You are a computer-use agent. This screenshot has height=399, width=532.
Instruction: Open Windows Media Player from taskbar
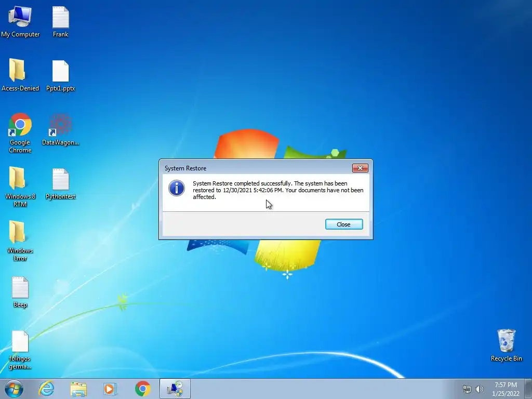(x=110, y=389)
